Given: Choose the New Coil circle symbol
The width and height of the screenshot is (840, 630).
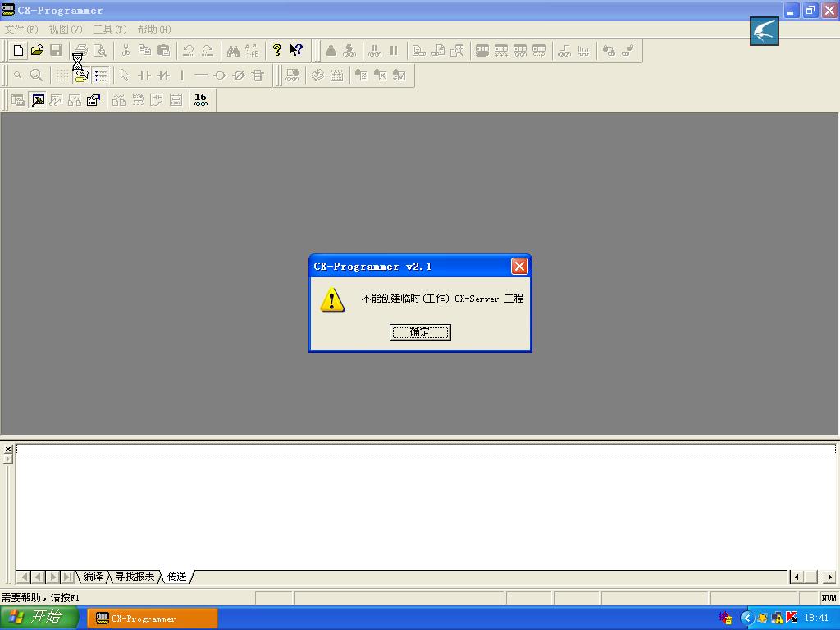Looking at the screenshot, I should tap(220, 75).
